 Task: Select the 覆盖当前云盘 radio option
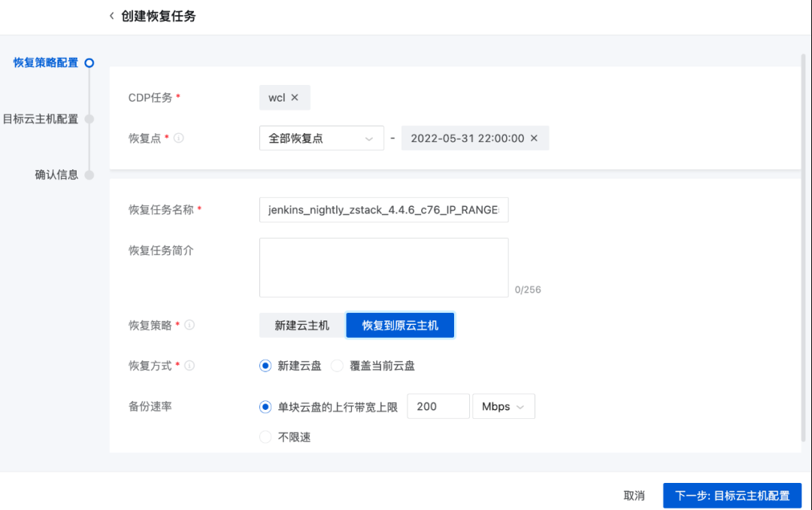[x=337, y=366]
